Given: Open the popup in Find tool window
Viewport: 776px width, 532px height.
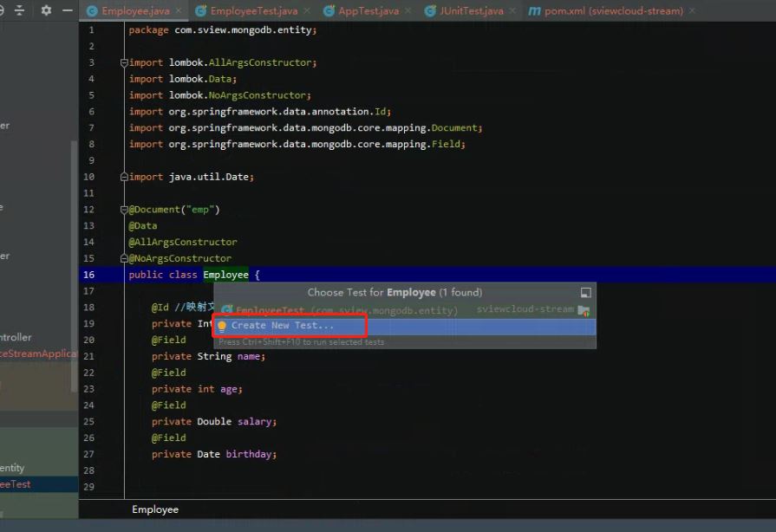Looking at the screenshot, I should tap(585, 293).
